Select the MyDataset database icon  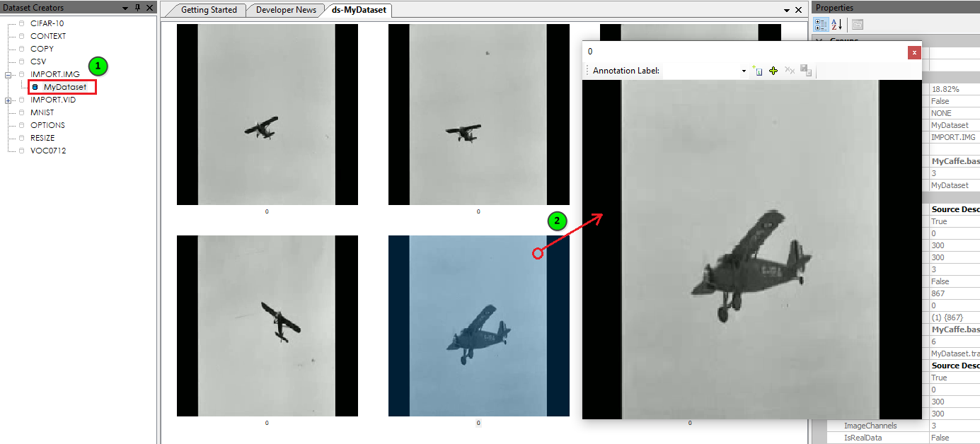[35, 87]
